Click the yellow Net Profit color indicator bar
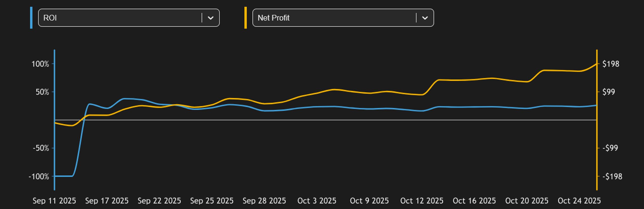 pos(246,18)
